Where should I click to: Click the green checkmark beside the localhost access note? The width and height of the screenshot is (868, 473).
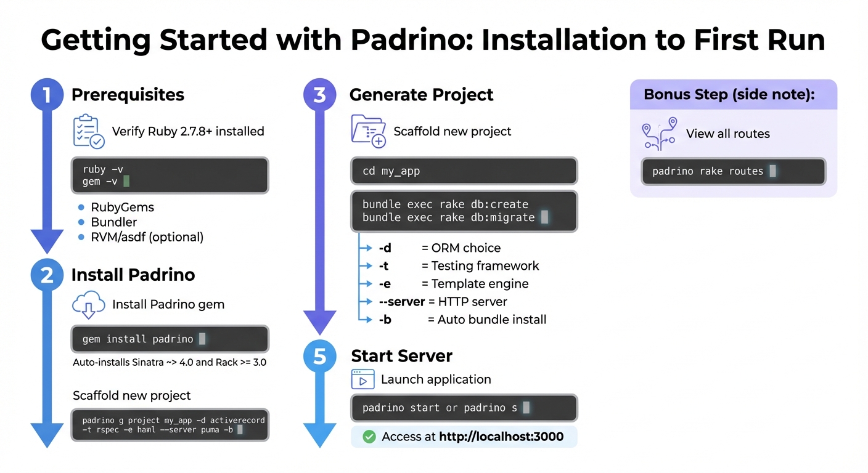(369, 437)
